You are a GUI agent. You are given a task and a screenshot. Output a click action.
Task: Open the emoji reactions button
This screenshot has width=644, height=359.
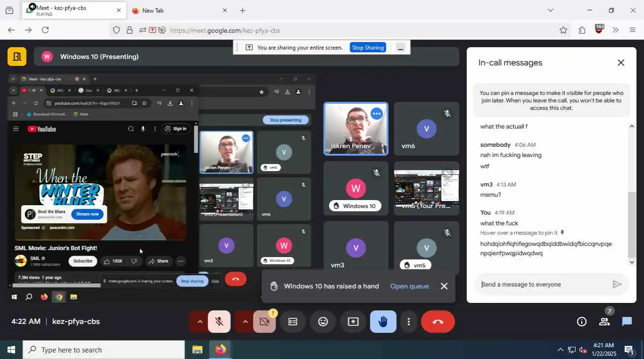[x=323, y=322]
